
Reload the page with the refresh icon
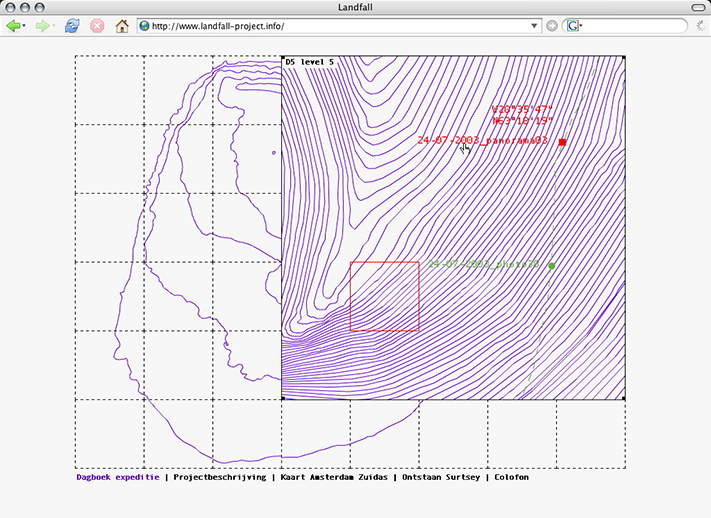[x=72, y=26]
